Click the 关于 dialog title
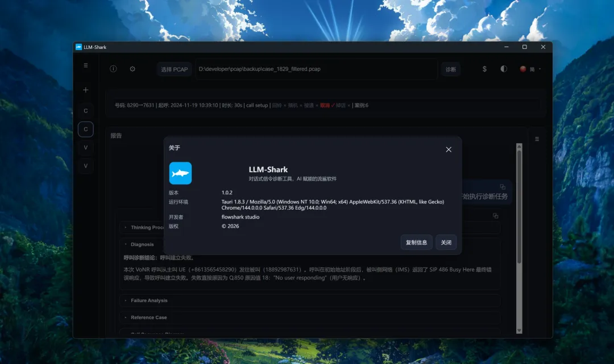Image resolution: width=614 pixels, height=364 pixels. pos(175,148)
